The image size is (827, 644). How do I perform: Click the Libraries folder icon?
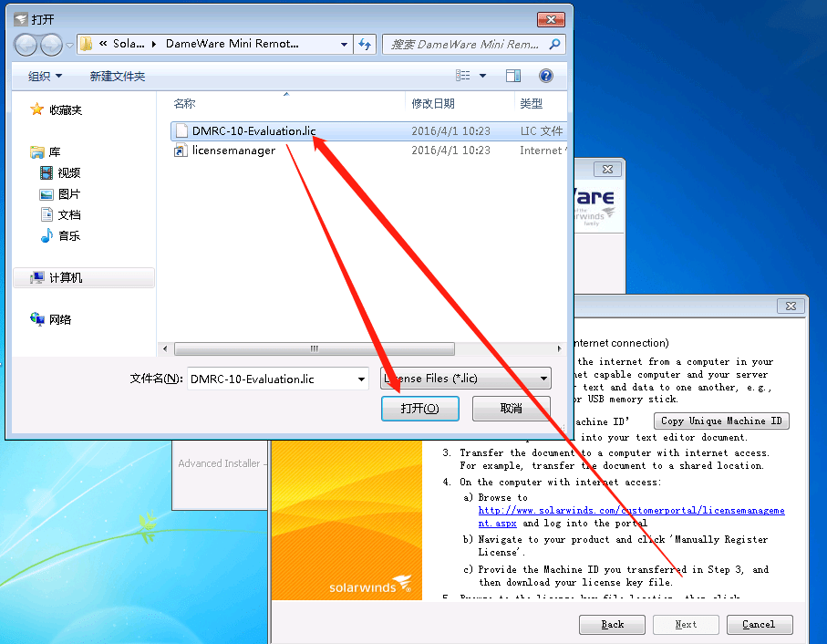36,152
